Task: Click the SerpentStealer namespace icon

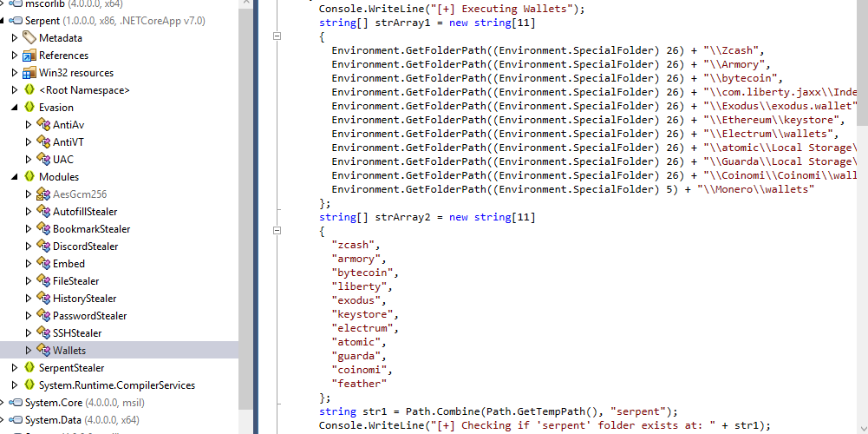Action: (x=29, y=367)
